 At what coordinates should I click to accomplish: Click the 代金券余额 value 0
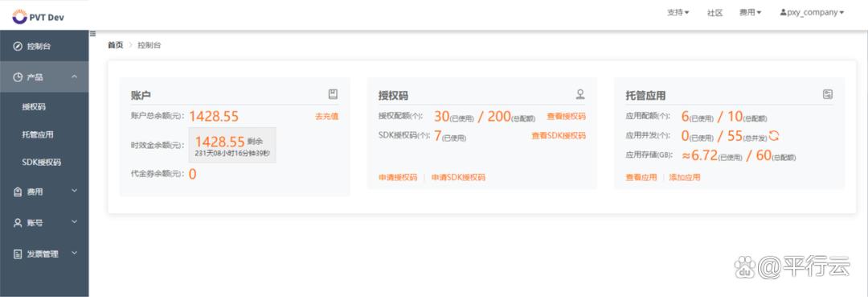point(193,174)
